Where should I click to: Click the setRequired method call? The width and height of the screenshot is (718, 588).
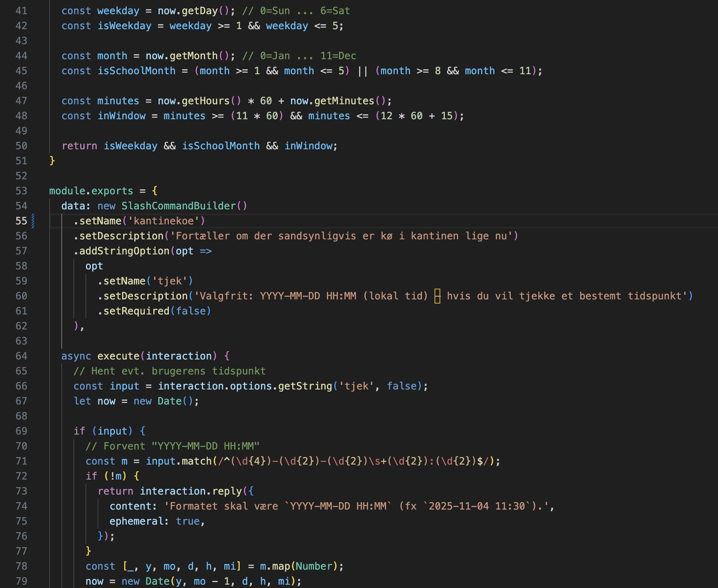[x=136, y=311]
